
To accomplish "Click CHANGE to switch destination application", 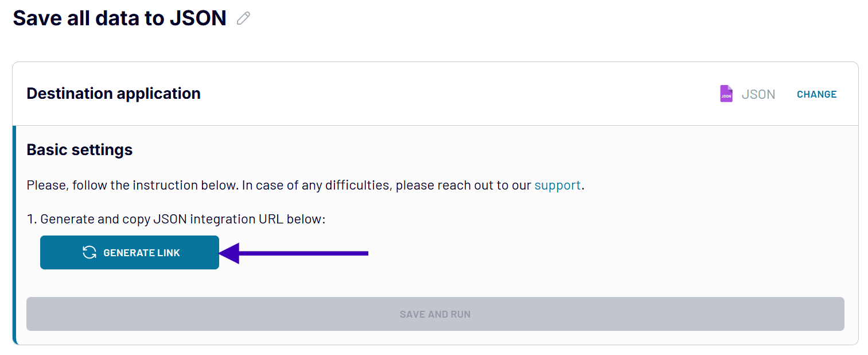I will point(816,94).
